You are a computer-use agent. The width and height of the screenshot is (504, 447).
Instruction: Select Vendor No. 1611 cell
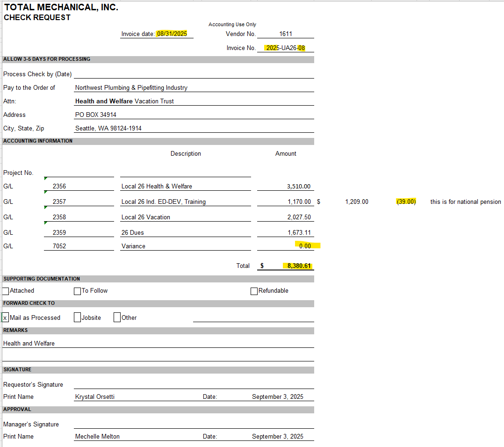point(285,34)
